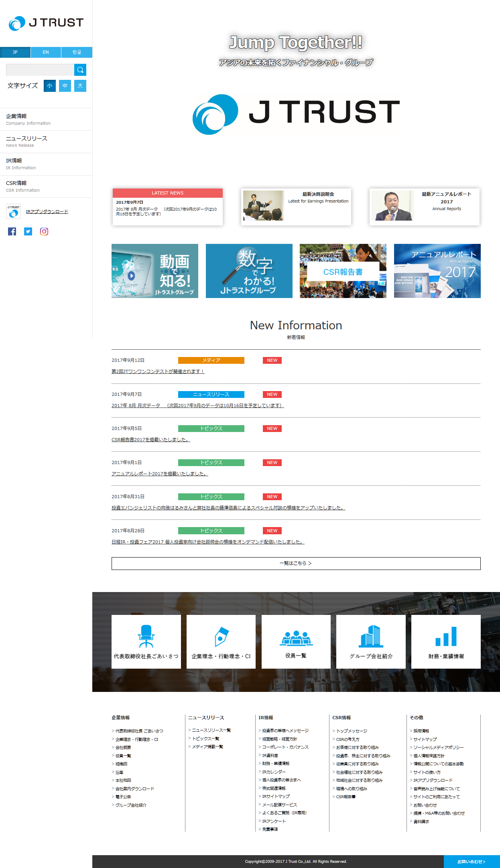The width and height of the screenshot is (500, 868).
Task: Open footer link ニュースリリース一覧
Action: 211,730
